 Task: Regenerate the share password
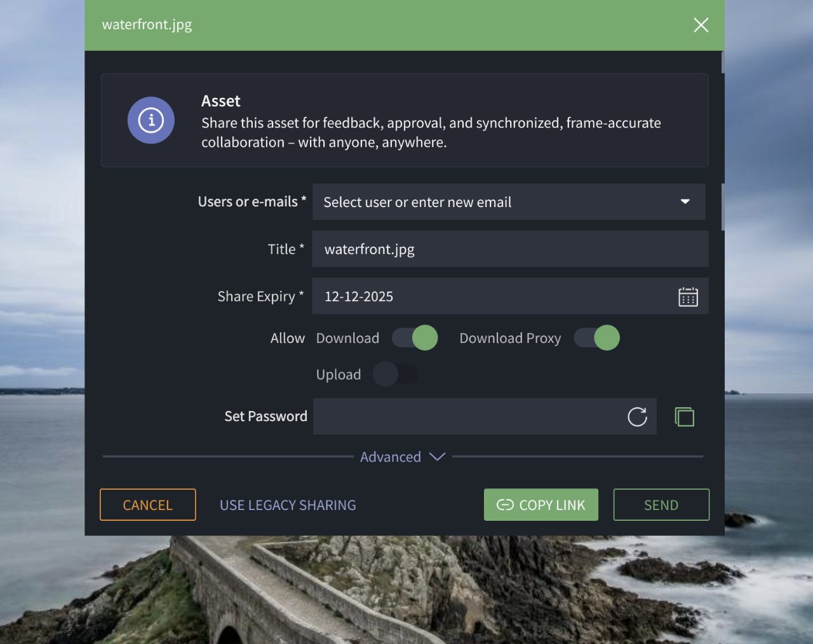point(637,417)
